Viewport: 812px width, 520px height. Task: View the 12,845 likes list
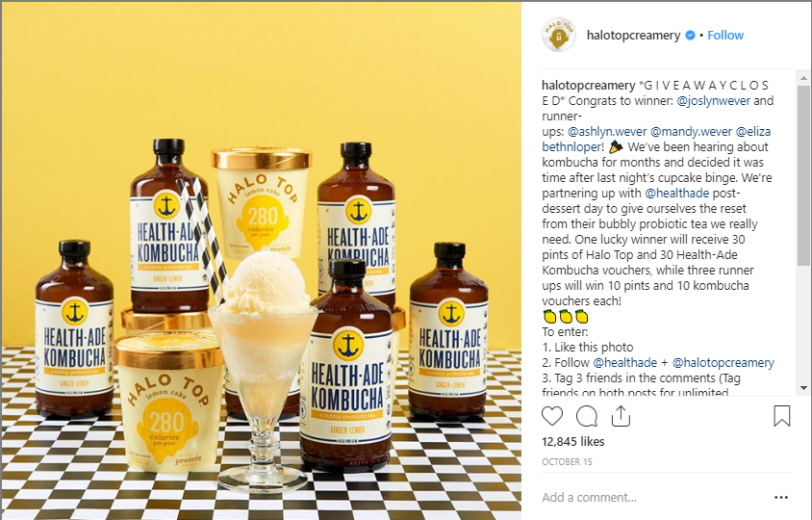(572, 442)
